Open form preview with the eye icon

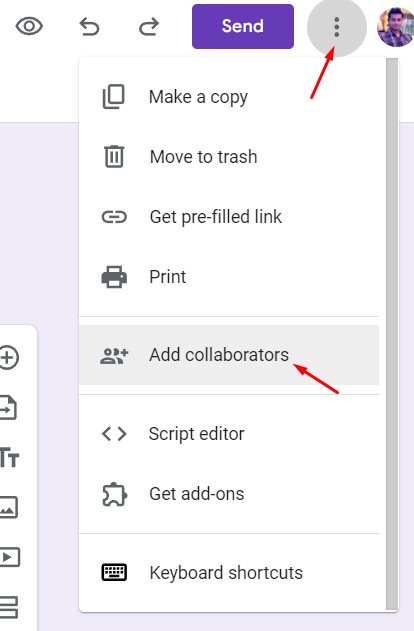click(29, 27)
